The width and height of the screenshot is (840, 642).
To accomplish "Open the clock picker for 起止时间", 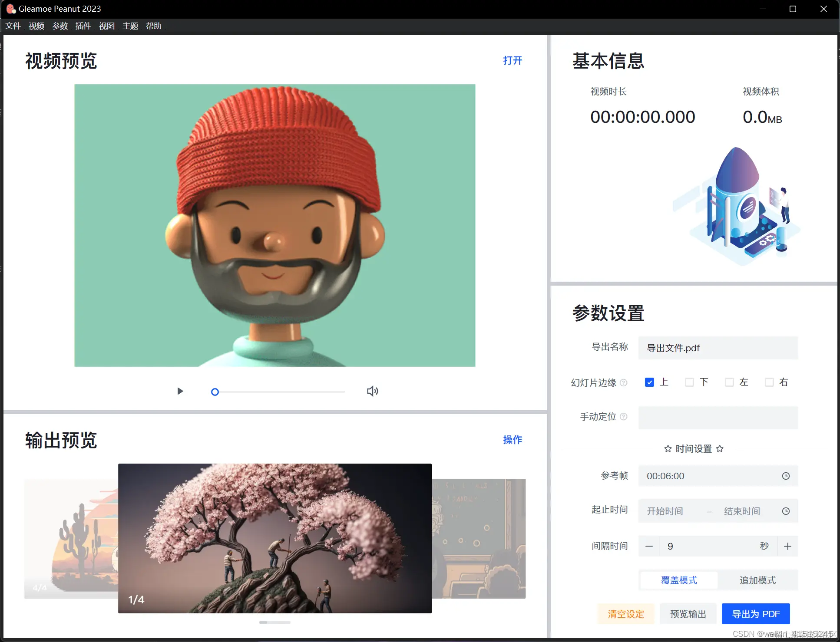I will pos(785,511).
